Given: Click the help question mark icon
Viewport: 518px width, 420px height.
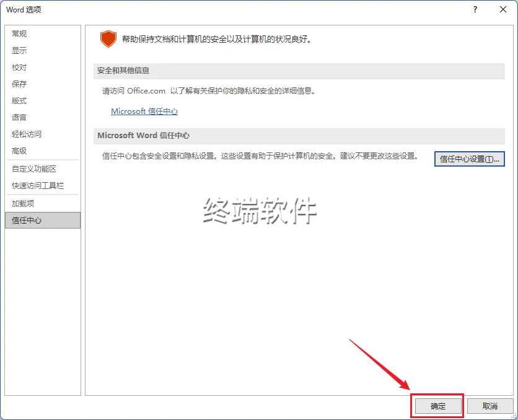Looking at the screenshot, I should 475,9.
